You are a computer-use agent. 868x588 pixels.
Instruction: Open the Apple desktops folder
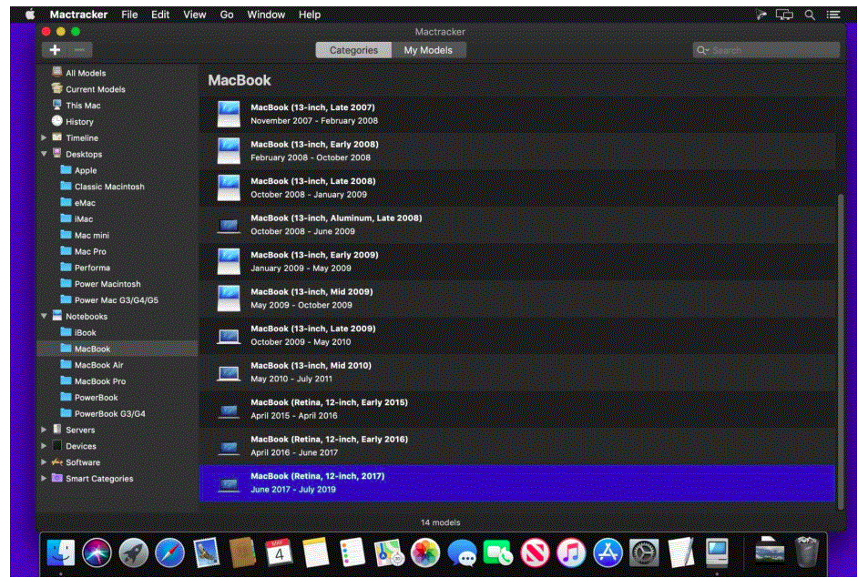(86, 170)
